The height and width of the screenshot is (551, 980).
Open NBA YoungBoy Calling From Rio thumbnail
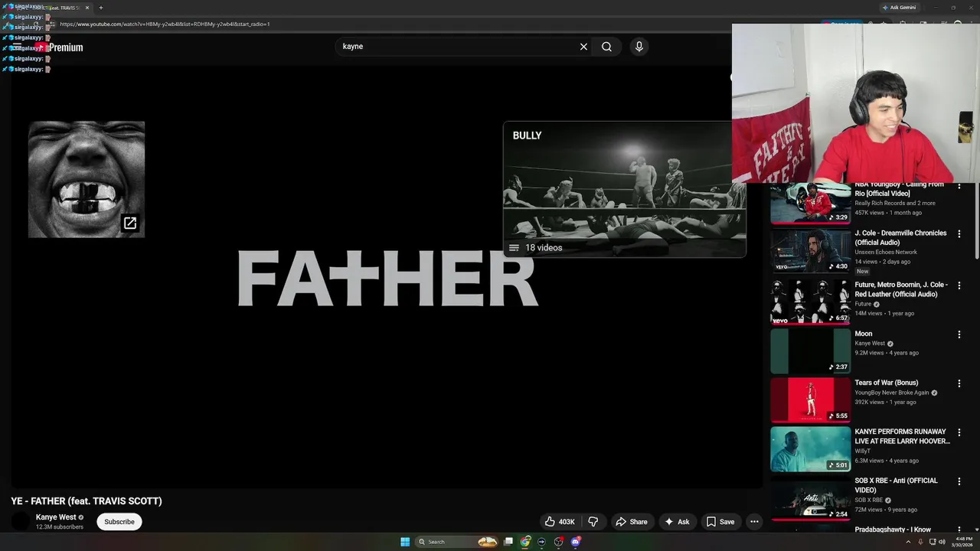pos(810,203)
